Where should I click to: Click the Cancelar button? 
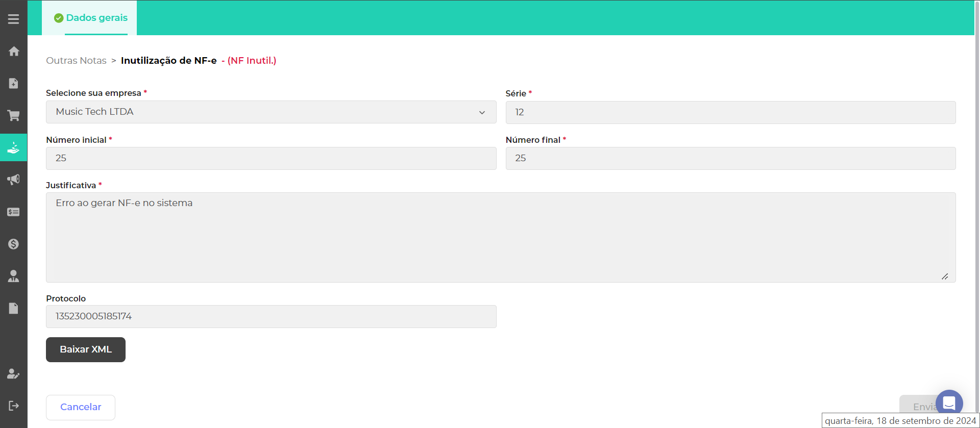[81, 407]
